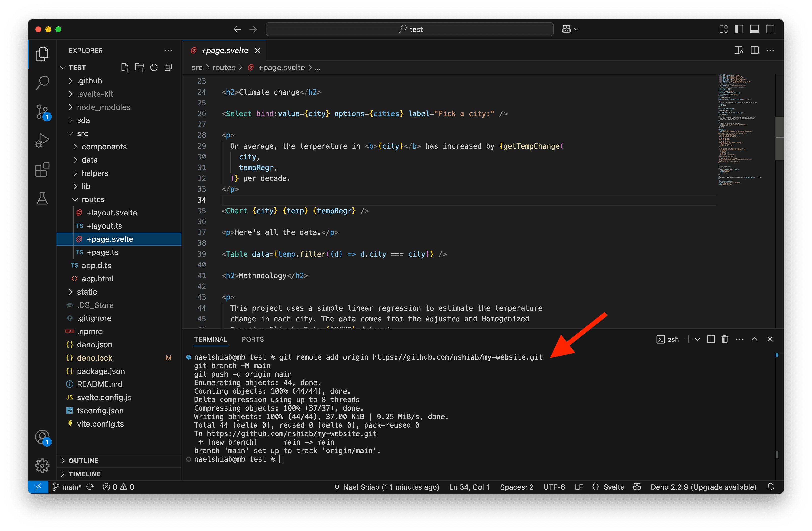Viewport: 812px width, 531px height.
Task: Split the terminal pane
Action: click(711, 339)
